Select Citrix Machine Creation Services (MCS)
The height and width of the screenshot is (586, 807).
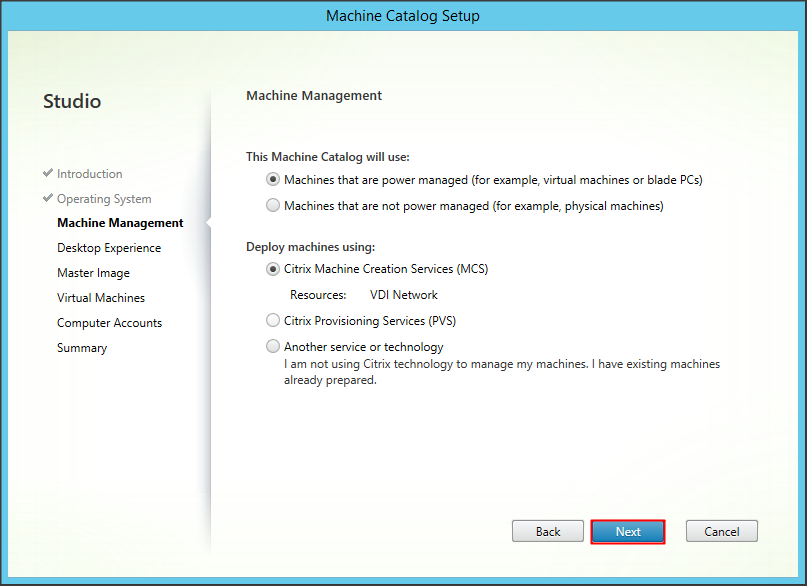pos(273,269)
